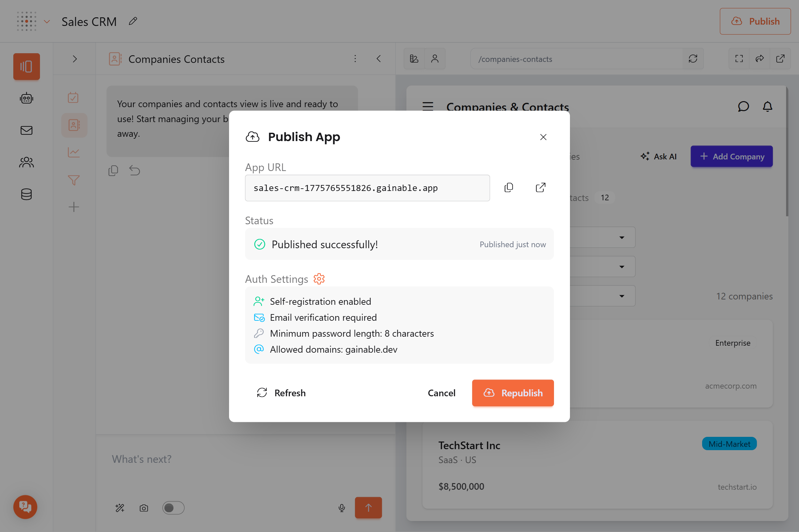
Task: Reload the /companies-contacts preview
Action: click(x=693, y=59)
